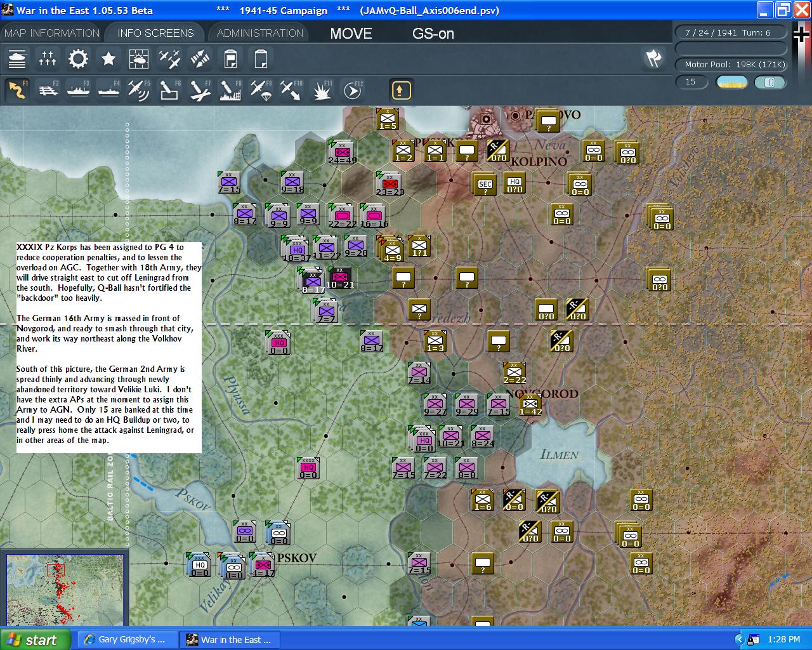Open the victory star icon
812x650 pixels.
(x=108, y=59)
